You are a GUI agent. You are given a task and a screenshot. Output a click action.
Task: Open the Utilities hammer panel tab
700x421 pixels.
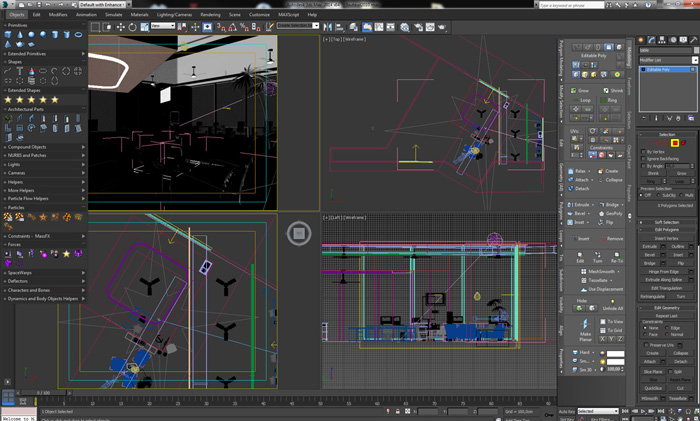click(x=694, y=40)
